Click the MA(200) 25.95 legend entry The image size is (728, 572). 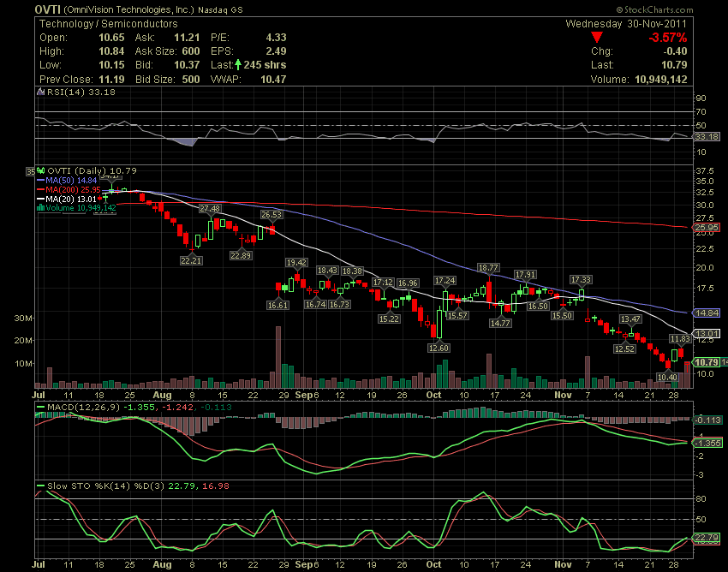point(73,189)
